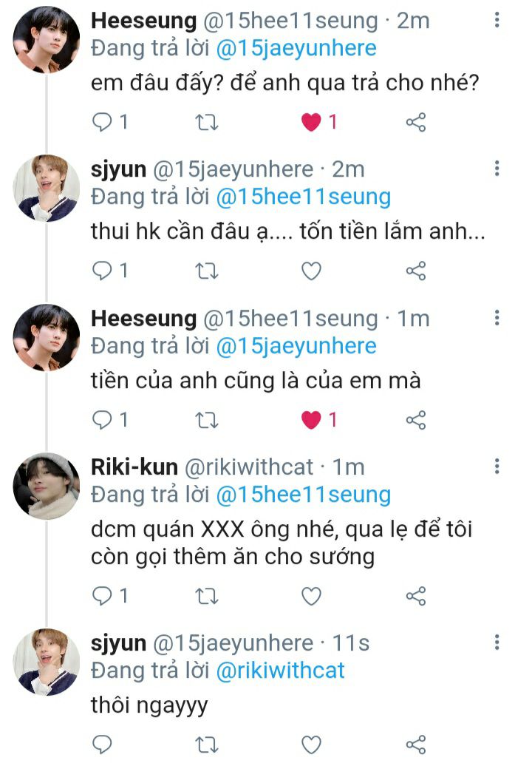The height and width of the screenshot is (763, 532).
Task: Like Riki-kun's "dcm quán XXX" tweet
Action: 311,596
